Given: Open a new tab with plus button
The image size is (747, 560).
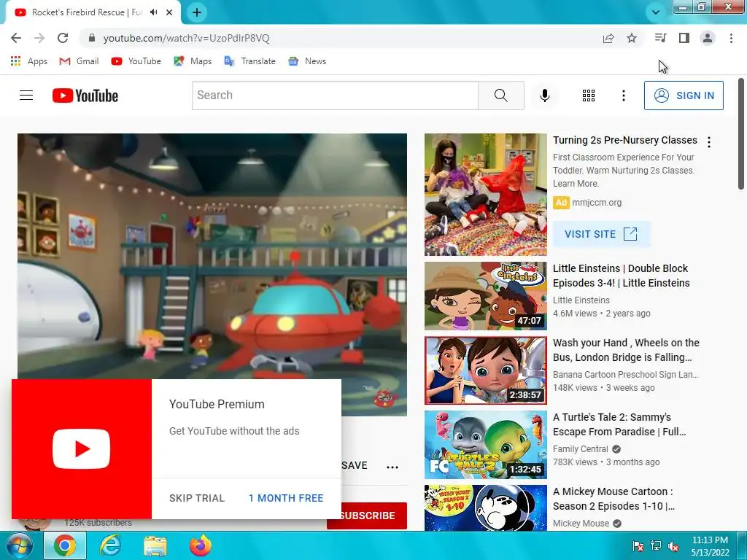Looking at the screenshot, I should click(197, 12).
